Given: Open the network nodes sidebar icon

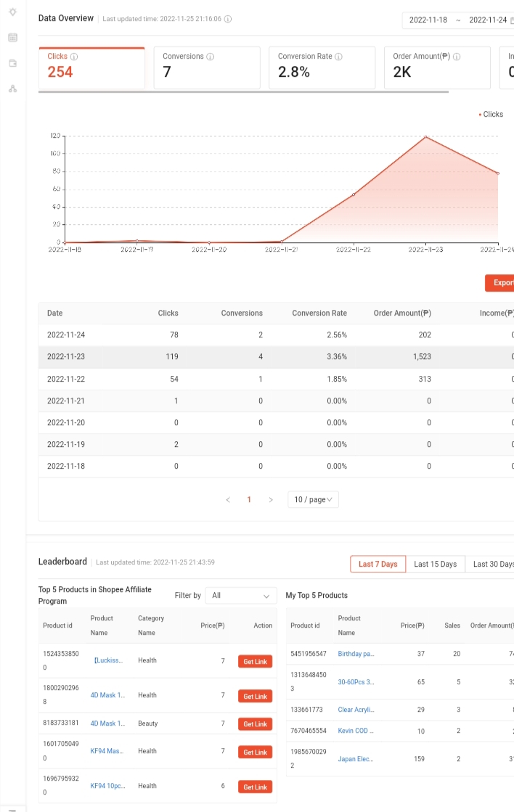Looking at the screenshot, I should pos(13,89).
